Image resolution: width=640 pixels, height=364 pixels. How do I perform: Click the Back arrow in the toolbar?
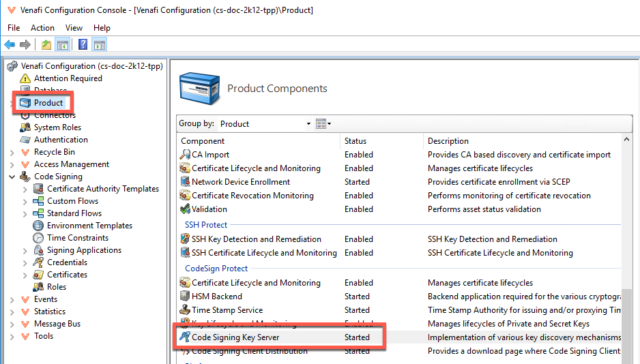(10, 45)
